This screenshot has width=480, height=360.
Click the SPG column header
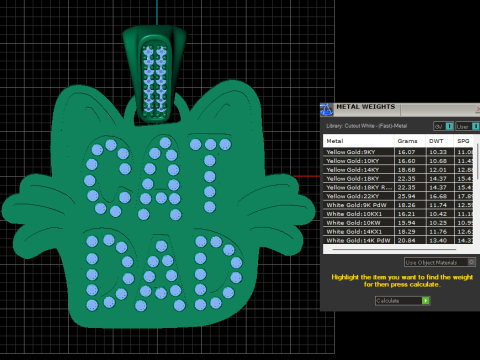coord(463,141)
